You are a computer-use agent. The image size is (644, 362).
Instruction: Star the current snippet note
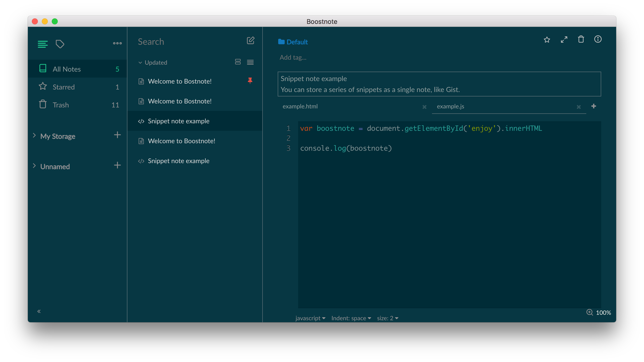click(x=547, y=40)
